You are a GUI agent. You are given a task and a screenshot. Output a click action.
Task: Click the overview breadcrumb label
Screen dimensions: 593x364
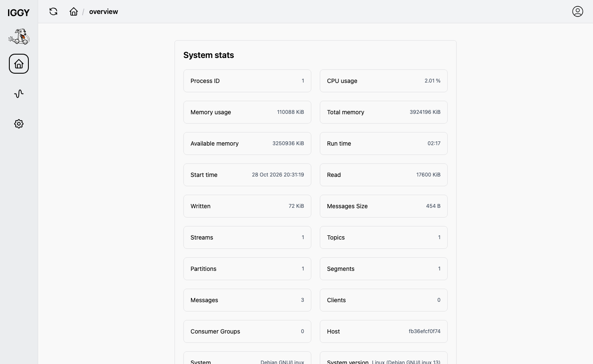tap(104, 11)
